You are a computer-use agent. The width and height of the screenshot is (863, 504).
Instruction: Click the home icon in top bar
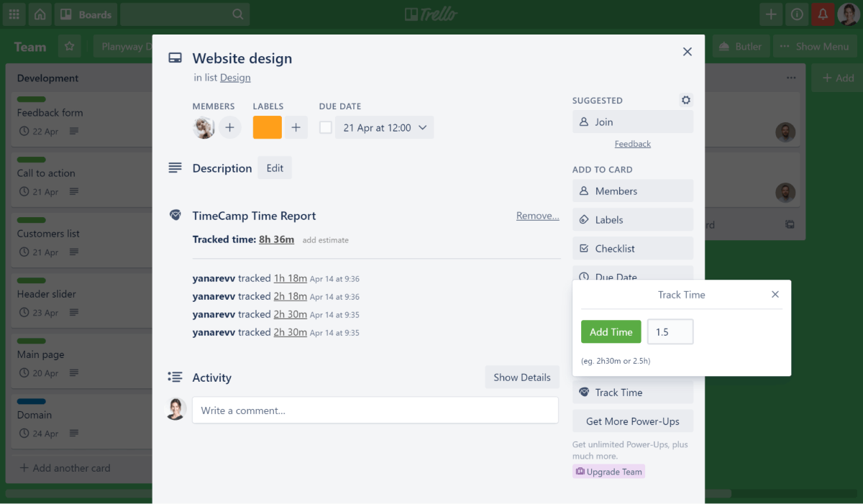40,14
